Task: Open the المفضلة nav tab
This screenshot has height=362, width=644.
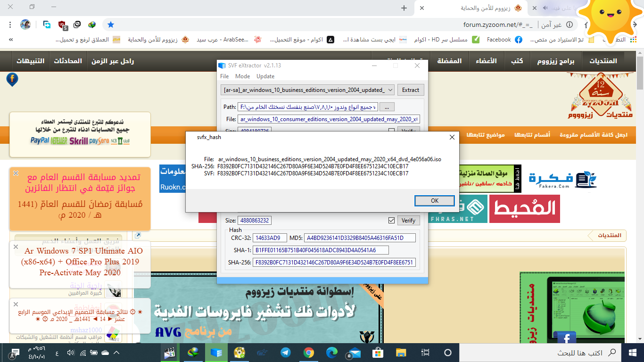Action: click(449, 61)
